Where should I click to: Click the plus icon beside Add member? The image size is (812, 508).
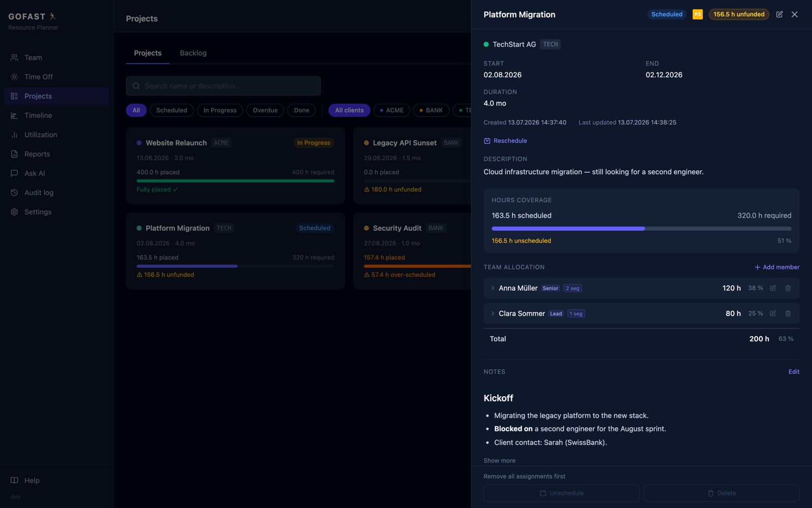pos(757,267)
